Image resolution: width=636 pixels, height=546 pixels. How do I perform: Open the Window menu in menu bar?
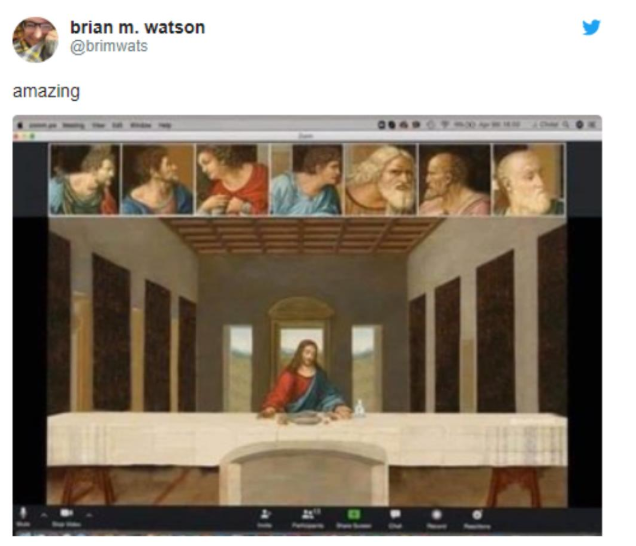tap(140, 125)
